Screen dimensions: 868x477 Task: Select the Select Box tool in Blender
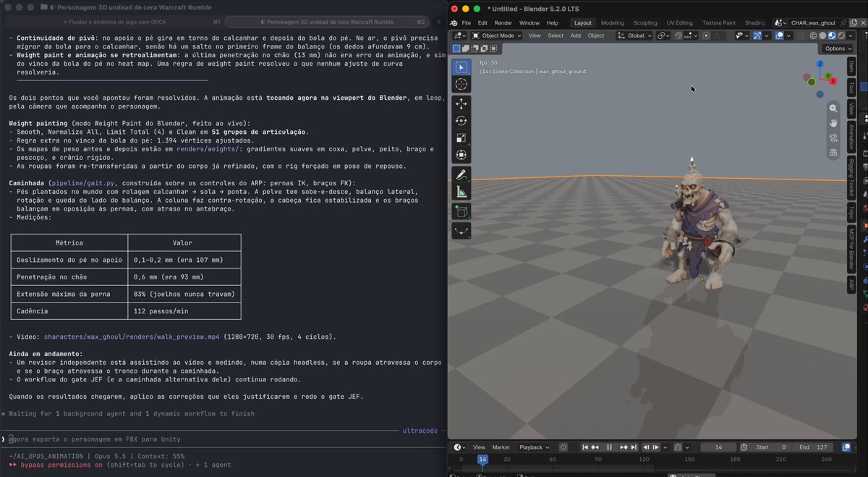click(461, 67)
